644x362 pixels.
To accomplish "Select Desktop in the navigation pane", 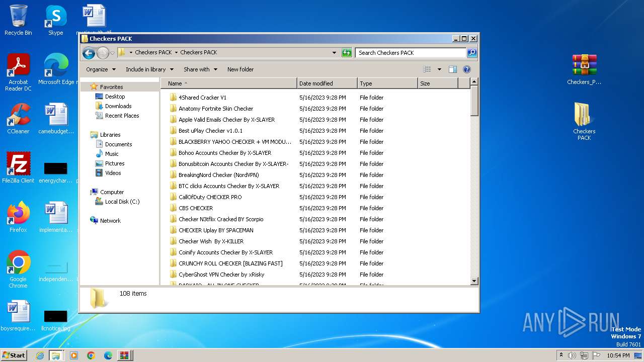I will tap(115, 97).
